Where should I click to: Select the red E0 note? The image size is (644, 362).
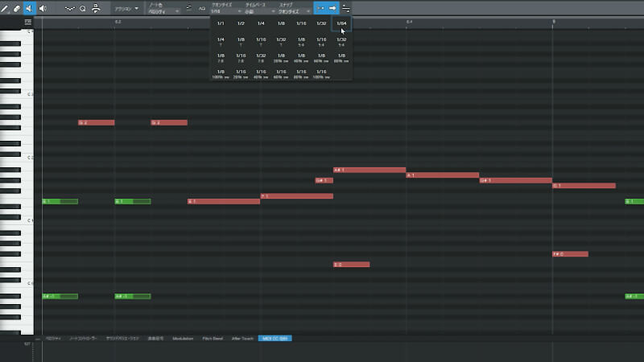point(351,265)
